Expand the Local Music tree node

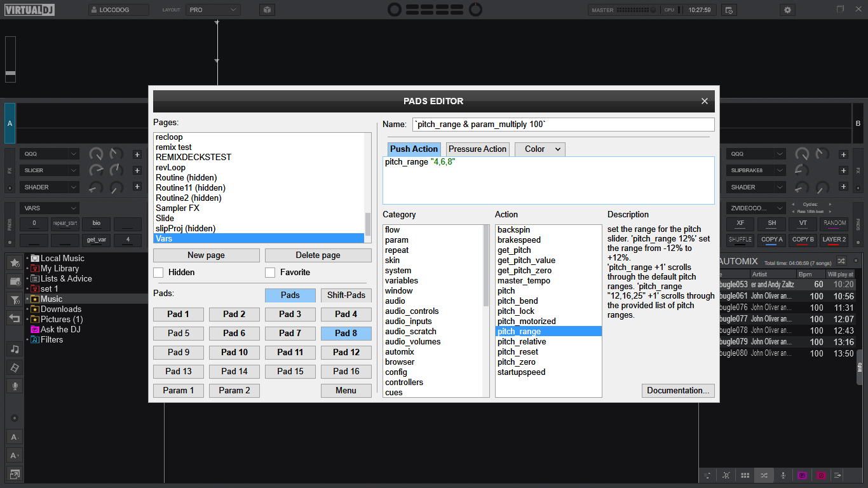(x=27, y=259)
